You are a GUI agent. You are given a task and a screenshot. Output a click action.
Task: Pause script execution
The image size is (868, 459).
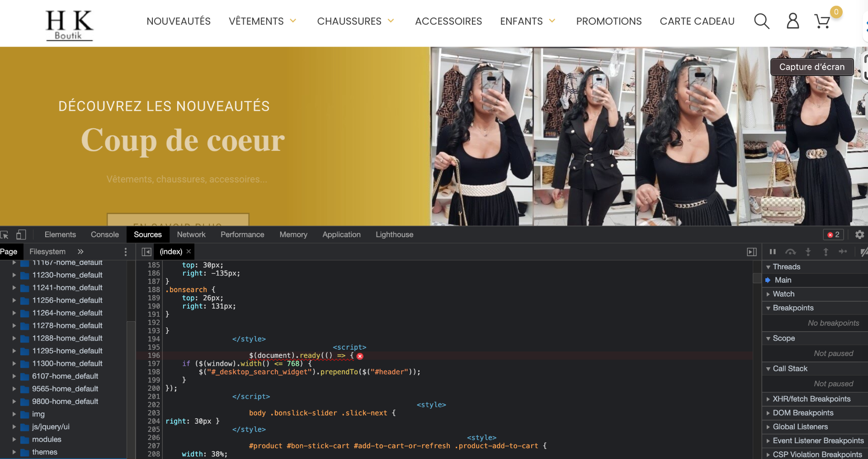(x=773, y=252)
